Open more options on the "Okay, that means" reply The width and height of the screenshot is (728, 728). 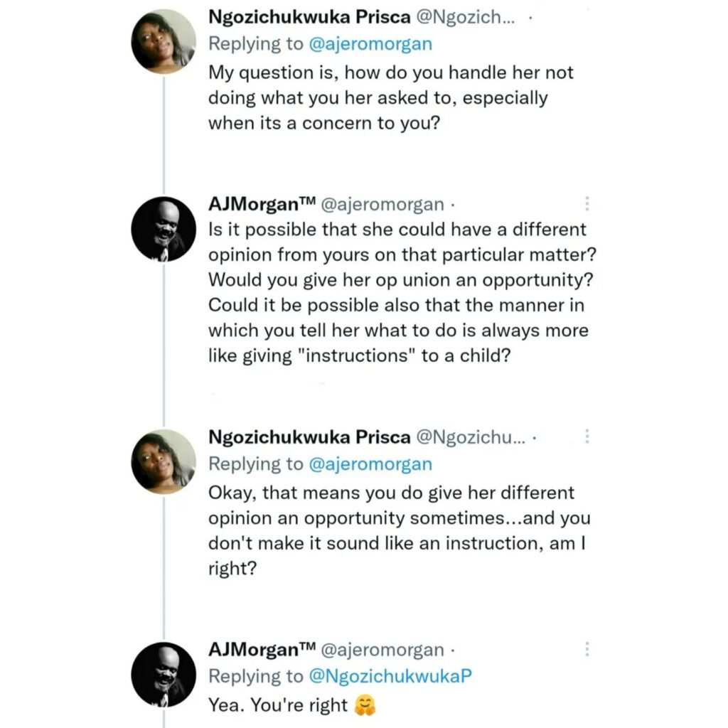(x=587, y=436)
